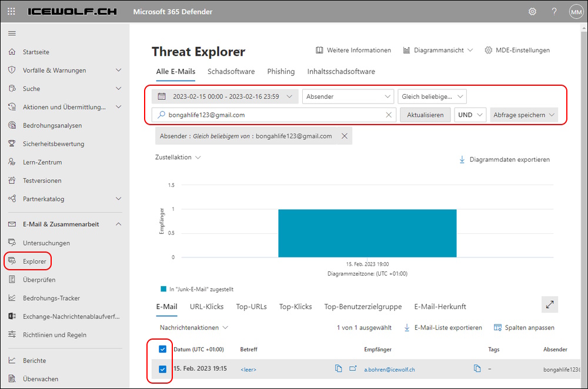The image size is (588, 389).
Task: Expand Aktionen und Übermittlung chevron
Action: tap(119, 107)
